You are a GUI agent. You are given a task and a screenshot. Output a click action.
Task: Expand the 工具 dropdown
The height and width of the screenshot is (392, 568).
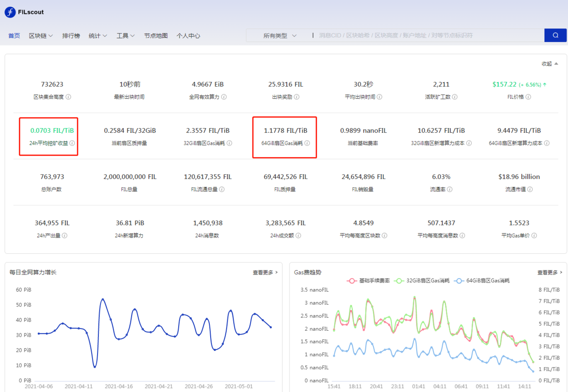(x=125, y=35)
